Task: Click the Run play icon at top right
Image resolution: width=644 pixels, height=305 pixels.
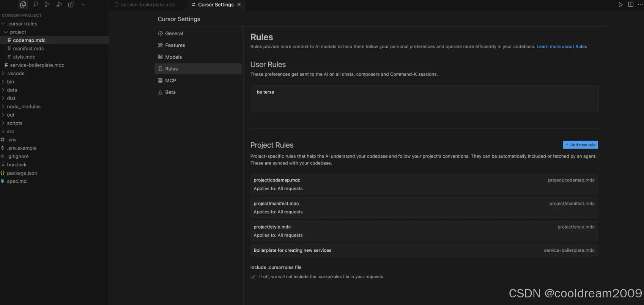Action: (620, 5)
